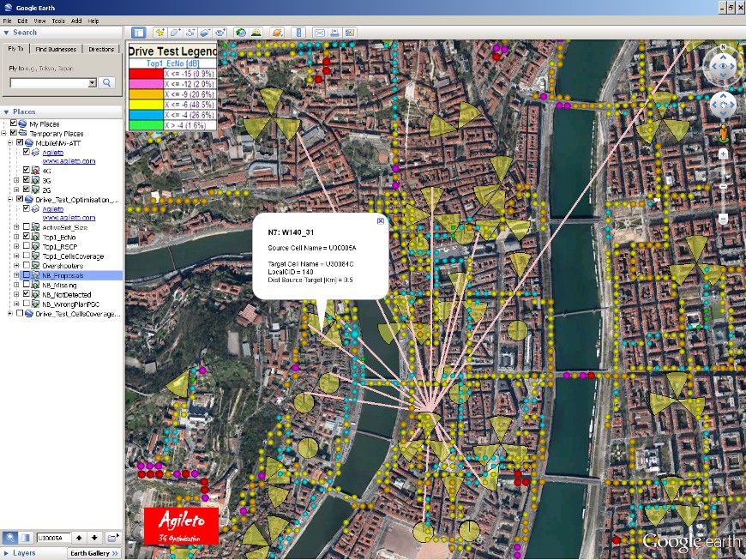Expand the NB_Missing tree node

click(16, 285)
